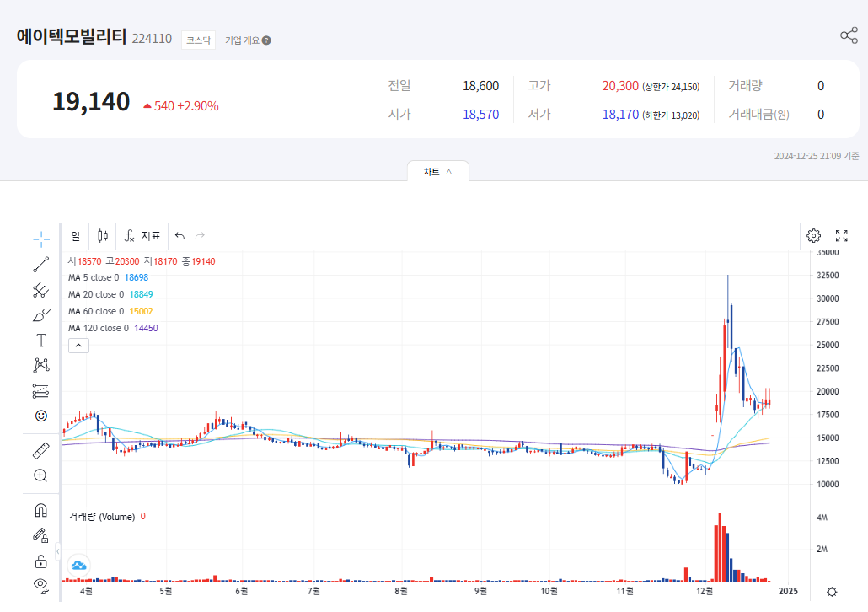Select MA 120 close indicator legend
Screen dimensions: 868x612
tap(113, 328)
